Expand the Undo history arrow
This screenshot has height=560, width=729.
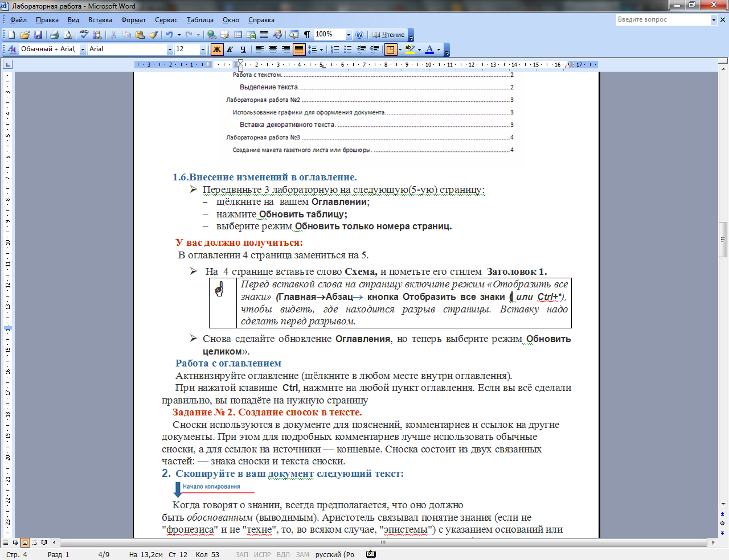coord(179,35)
